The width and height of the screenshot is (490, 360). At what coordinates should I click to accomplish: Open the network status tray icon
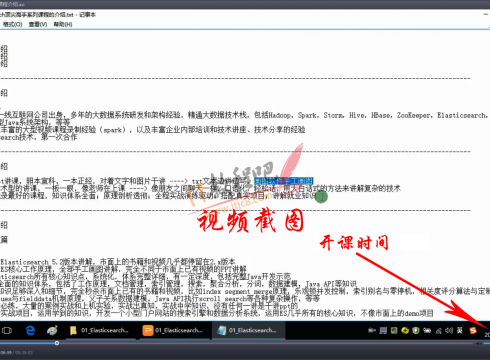coord(439,331)
